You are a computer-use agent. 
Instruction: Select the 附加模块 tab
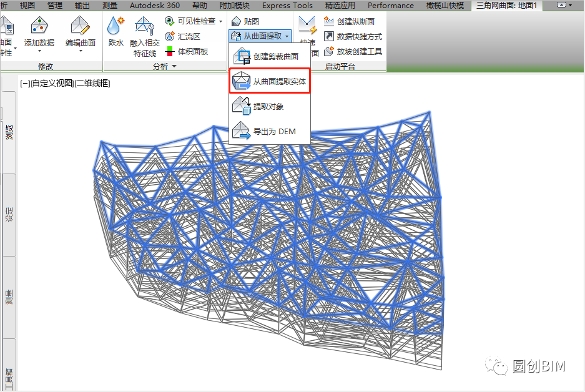coord(235,5)
